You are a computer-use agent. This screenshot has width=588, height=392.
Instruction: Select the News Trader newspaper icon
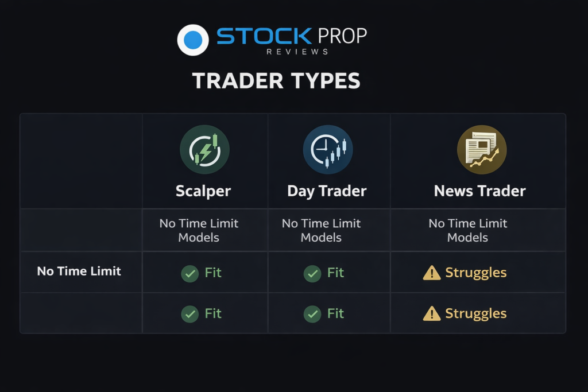(x=481, y=150)
